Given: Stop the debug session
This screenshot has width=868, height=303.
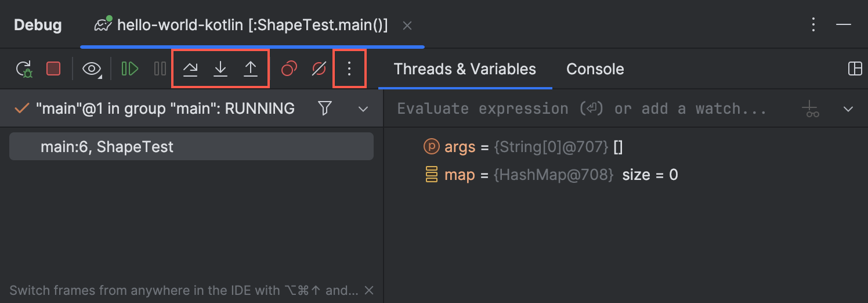Looking at the screenshot, I should coord(53,69).
